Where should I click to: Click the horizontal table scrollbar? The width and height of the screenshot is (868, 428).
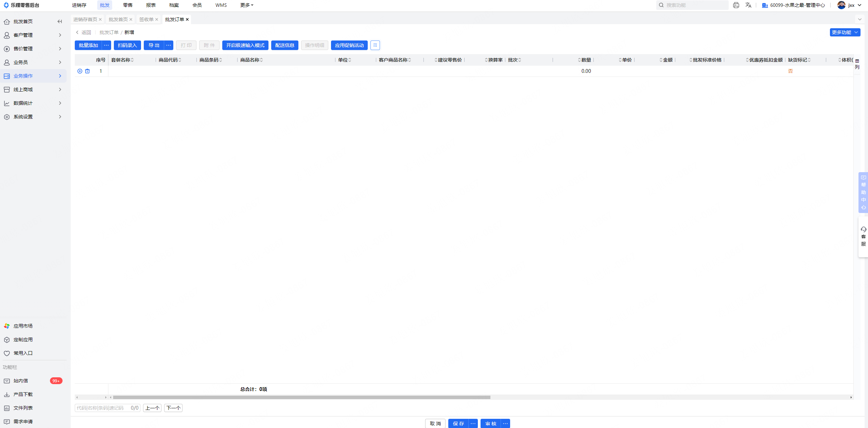[x=301, y=397]
